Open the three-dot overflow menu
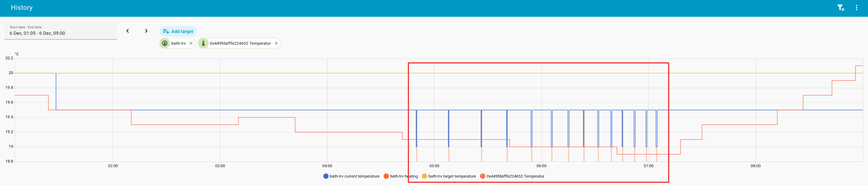The image size is (868, 185). coord(856,8)
